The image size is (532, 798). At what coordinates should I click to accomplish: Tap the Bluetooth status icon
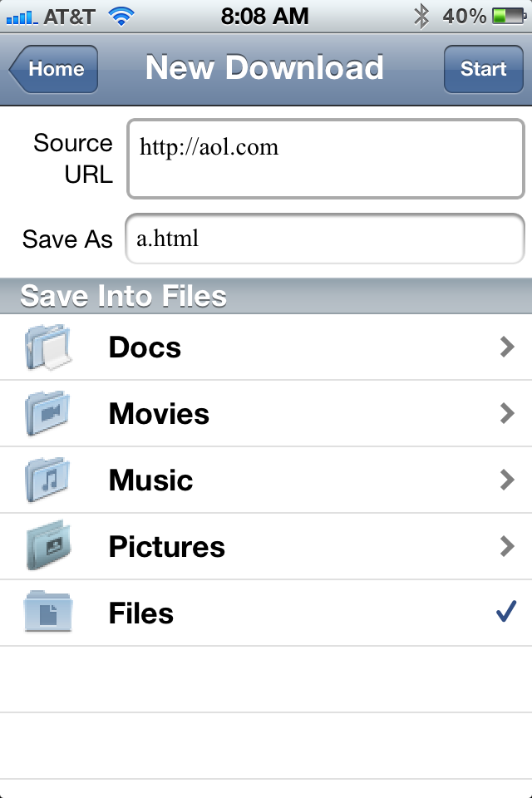point(422,16)
